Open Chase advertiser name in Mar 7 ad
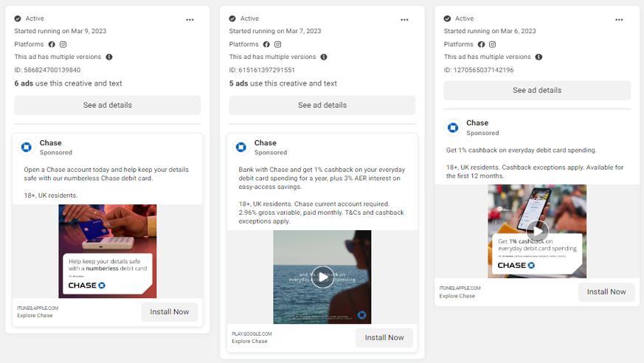This screenshot has height=363, width=644. 266,143
